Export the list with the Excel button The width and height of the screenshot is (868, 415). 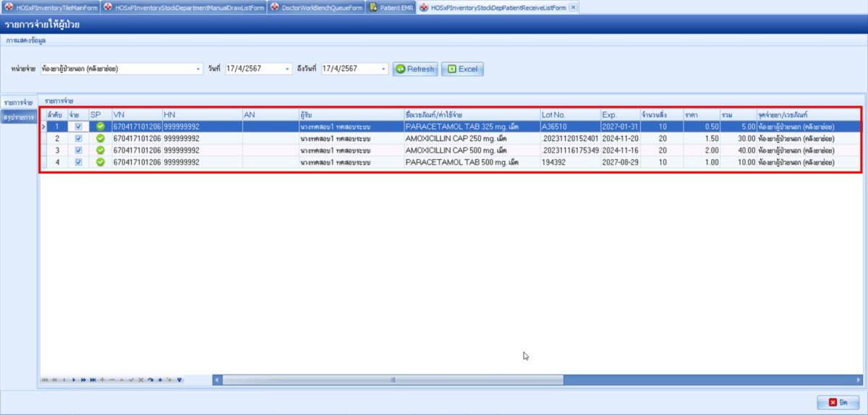point(462,69)
